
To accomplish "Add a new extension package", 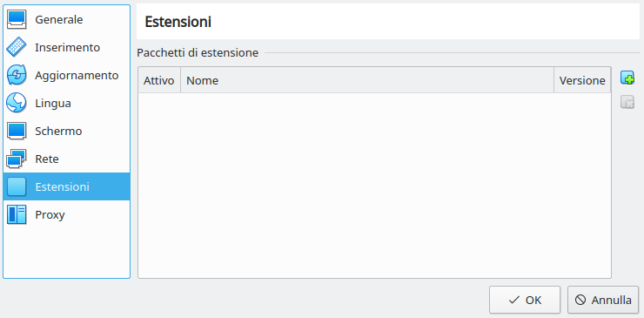I will coord(627,78).
